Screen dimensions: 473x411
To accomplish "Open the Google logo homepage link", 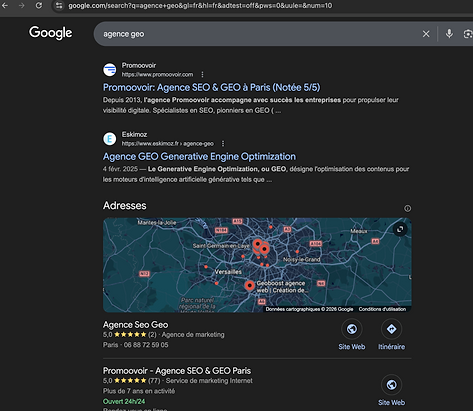I will (50, 33).
